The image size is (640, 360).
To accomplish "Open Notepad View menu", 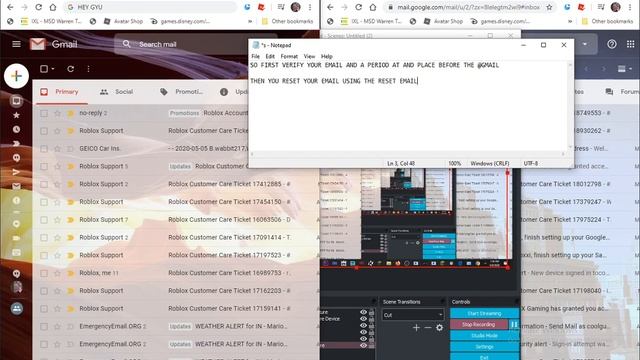I will click(x=309, y=56).
